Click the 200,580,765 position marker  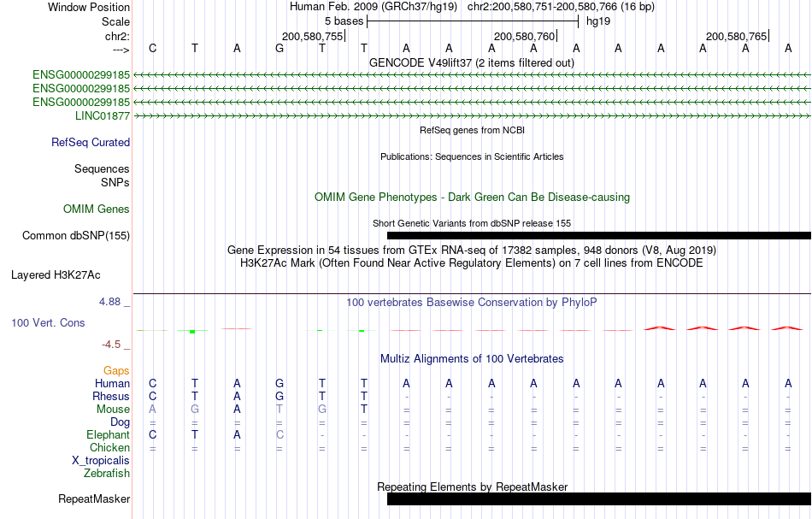(x=737, y=36)
